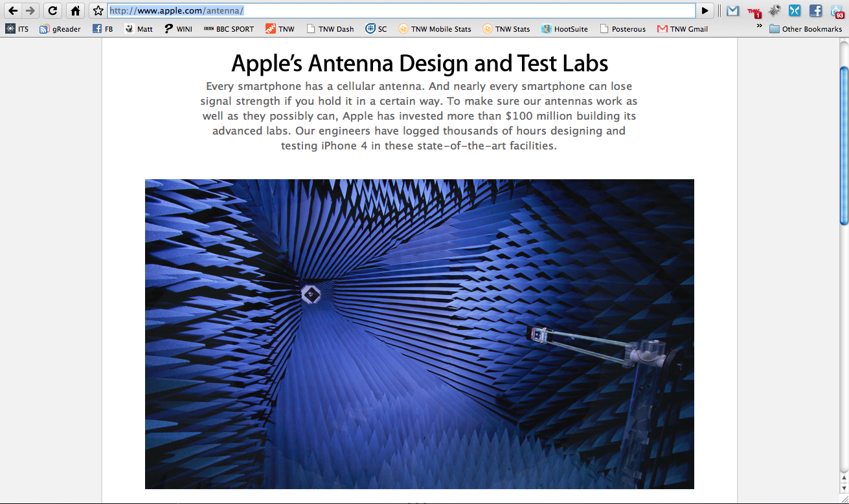Screen dimensions: 849x504
Task: Open the gReader bookmark
Action: pyautogui.click(x=61, y=29)
